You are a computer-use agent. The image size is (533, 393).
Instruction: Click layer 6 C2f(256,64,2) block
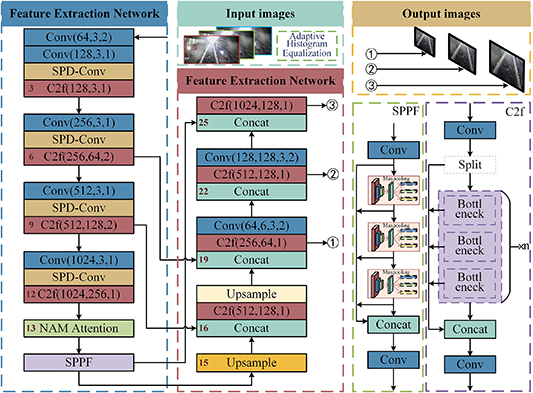point(79,157)
